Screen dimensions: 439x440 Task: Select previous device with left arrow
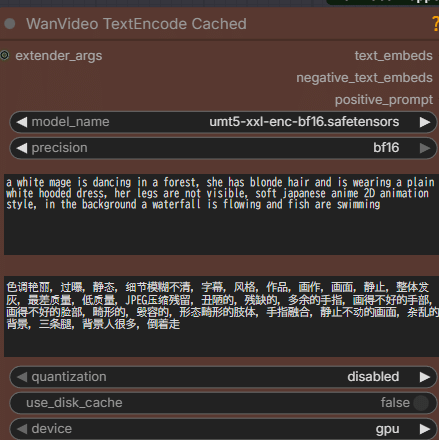[22, 429]
